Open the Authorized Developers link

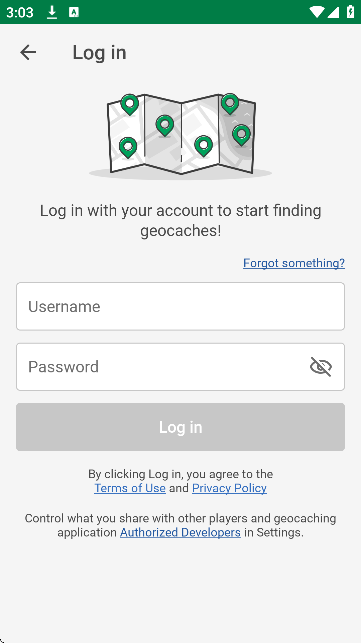coord(180,532)
